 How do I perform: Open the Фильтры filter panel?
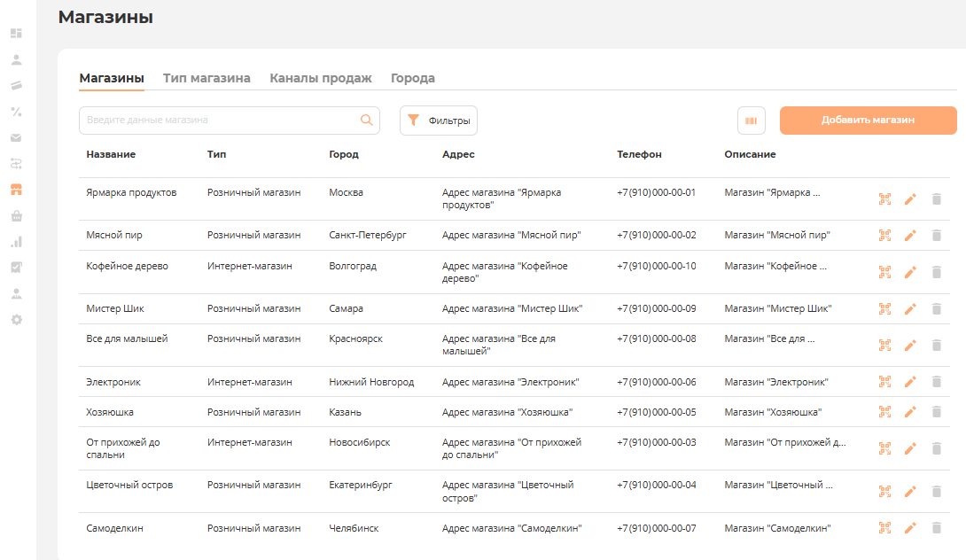439,121
